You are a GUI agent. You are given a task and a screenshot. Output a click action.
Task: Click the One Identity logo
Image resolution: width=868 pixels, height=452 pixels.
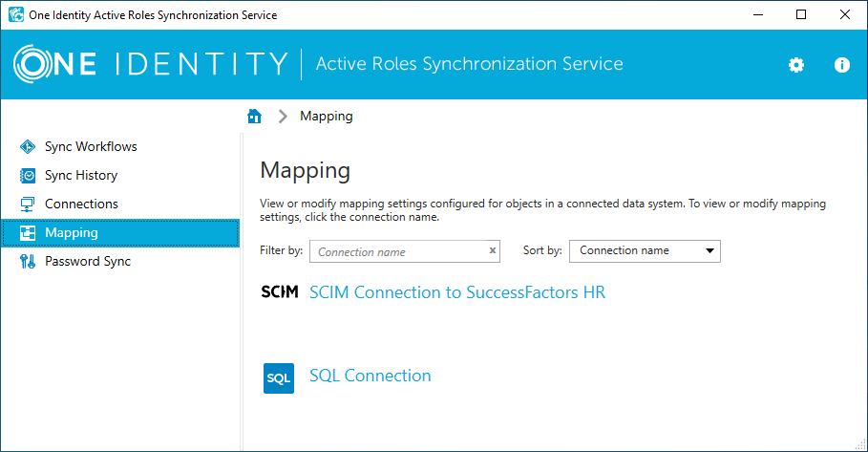(150, 64)
